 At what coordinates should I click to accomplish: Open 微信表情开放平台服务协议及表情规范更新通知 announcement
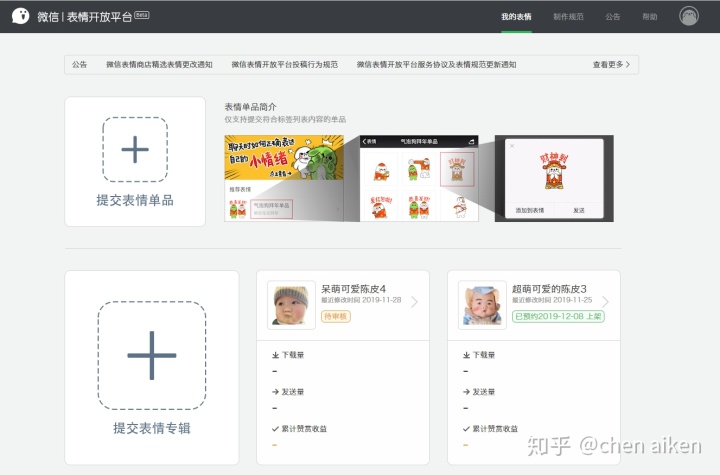click(437, 64)
